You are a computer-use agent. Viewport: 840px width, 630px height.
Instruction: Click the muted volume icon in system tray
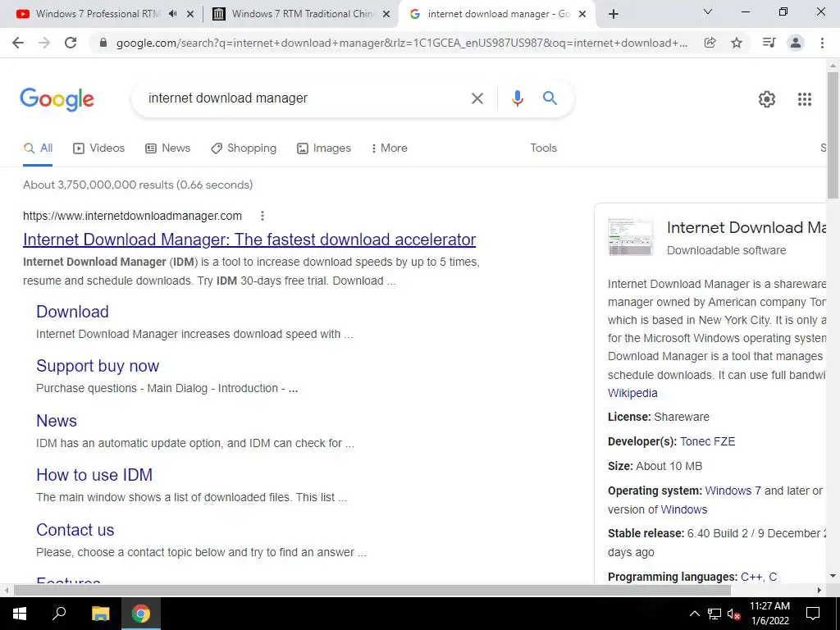(733, 614)
